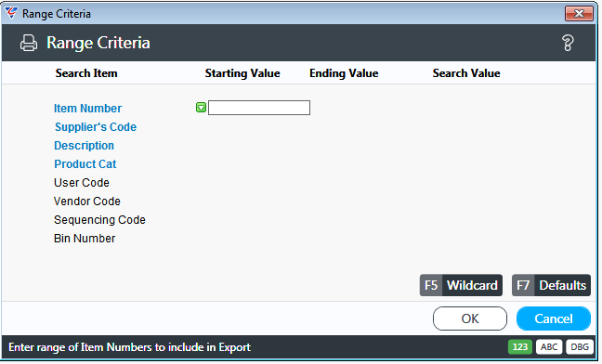Select the Supplier's Code search item

96,127
